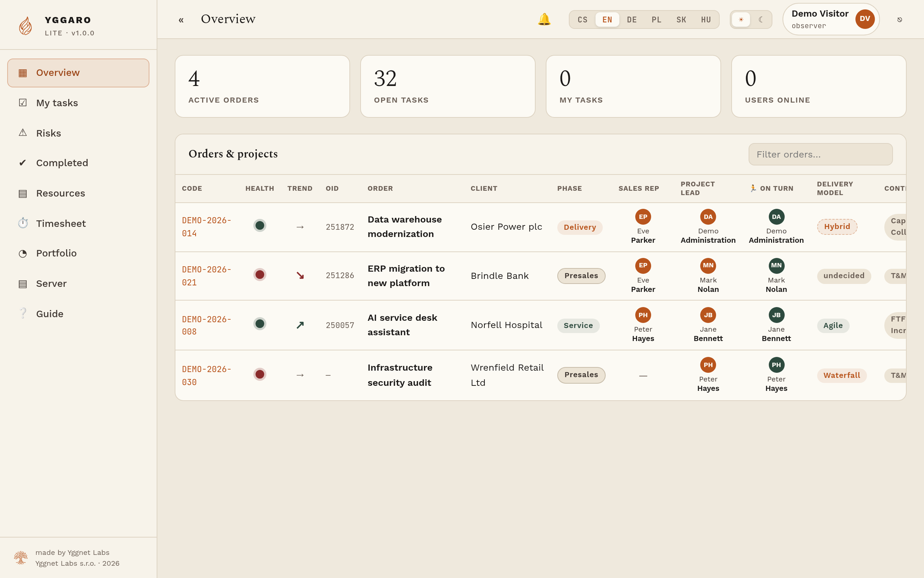This screenshot has height=578, width=924.
Task: Click the logout icon beside the user card
Action: coord(899,20)
